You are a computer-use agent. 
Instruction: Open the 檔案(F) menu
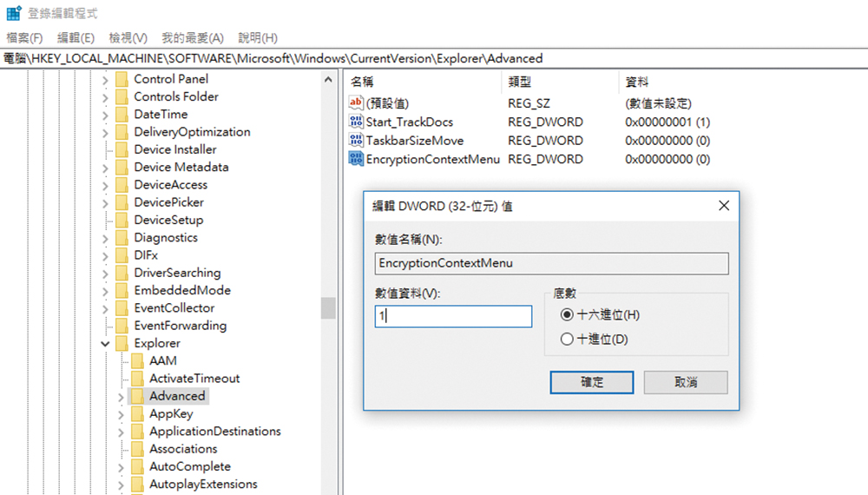(x=24, y=37)
